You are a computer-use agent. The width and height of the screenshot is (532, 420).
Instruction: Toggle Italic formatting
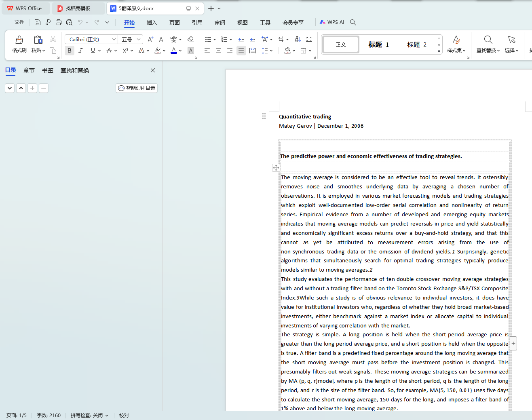[81, 51]
